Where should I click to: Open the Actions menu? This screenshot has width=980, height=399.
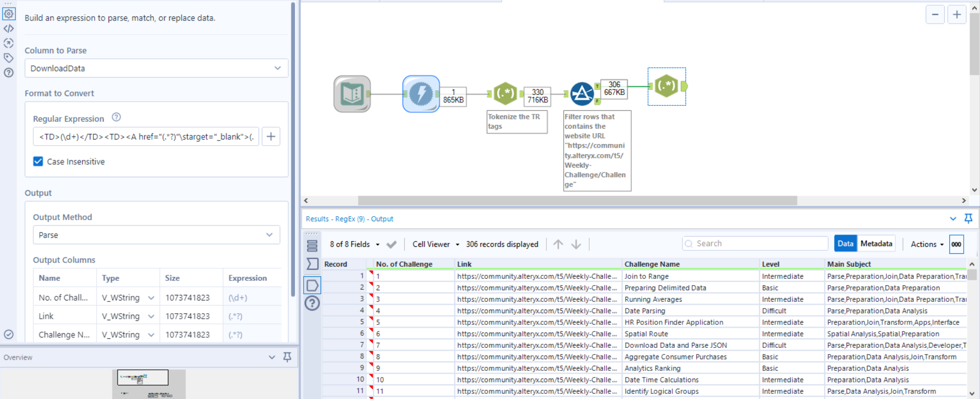tap(926, 244)
